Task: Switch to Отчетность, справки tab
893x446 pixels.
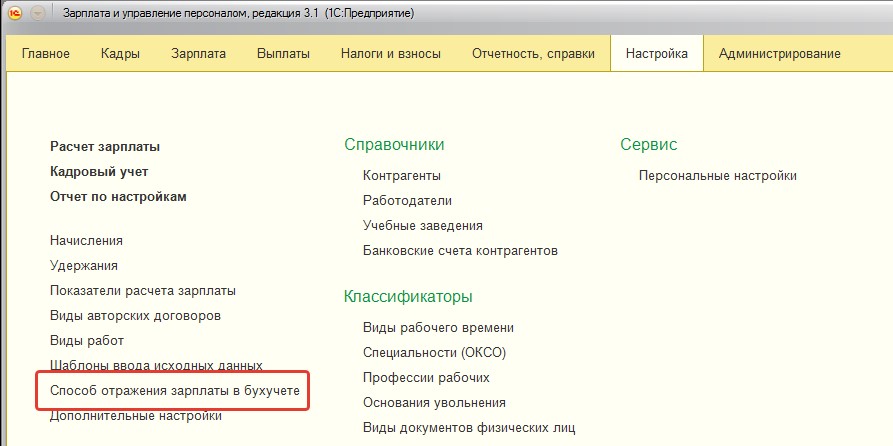Action: coord(533,54)
